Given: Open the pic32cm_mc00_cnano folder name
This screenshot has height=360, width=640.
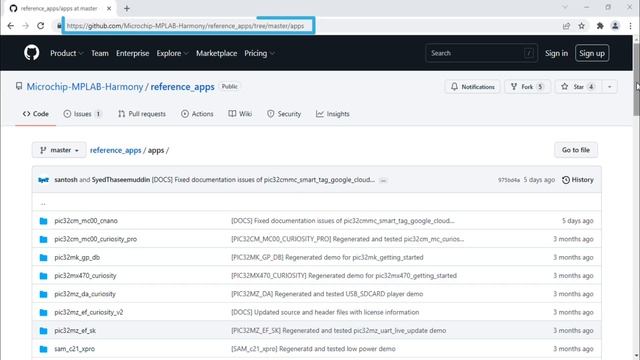Looking at the screenshot, I should click(86, 221).
